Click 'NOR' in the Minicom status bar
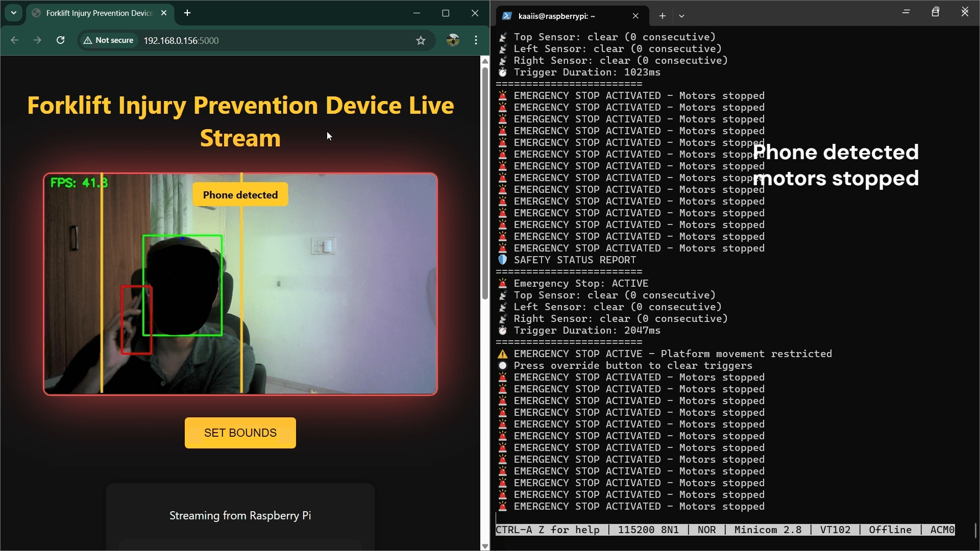The width and height of the screenshot is (980, 551). 706,530
